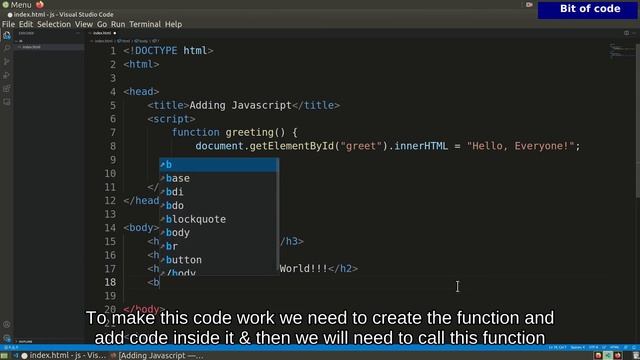
Task: Click the Spaces indentation status item
Action: coord(578,347)
